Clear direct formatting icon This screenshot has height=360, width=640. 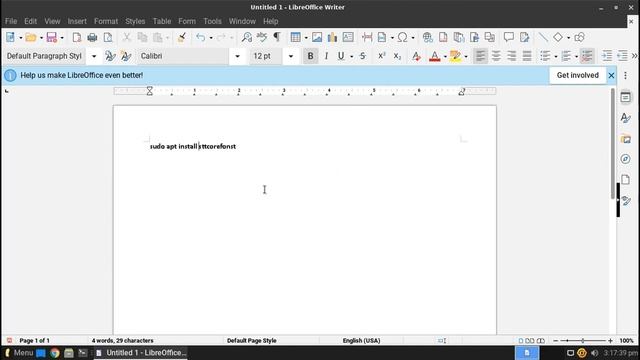point(416,56)
